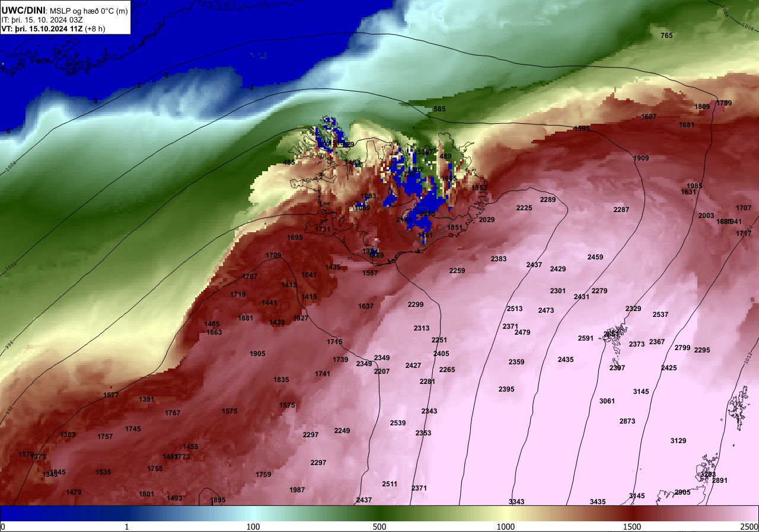
Task: Click the height value 2905
Action: tap(683, 492)
